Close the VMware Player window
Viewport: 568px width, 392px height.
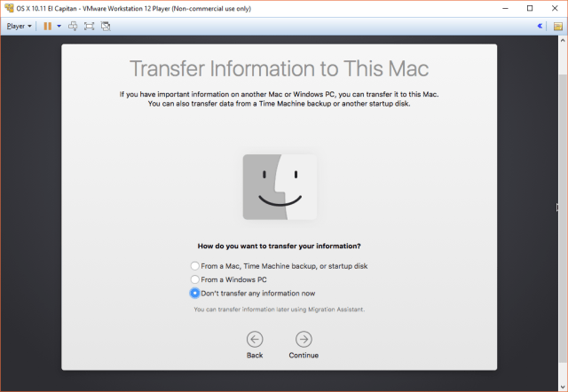tap(555, 8)
